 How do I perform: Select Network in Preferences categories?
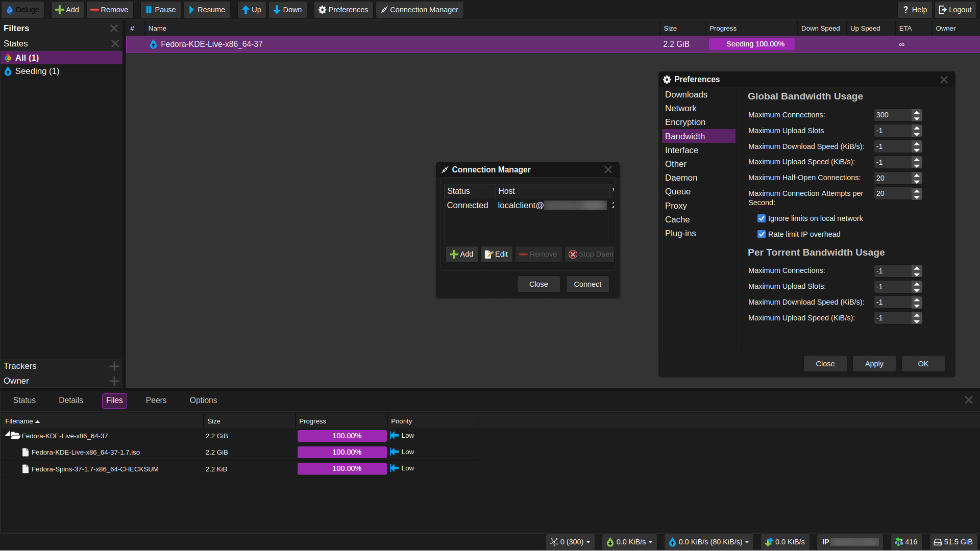tap(680, 108)
